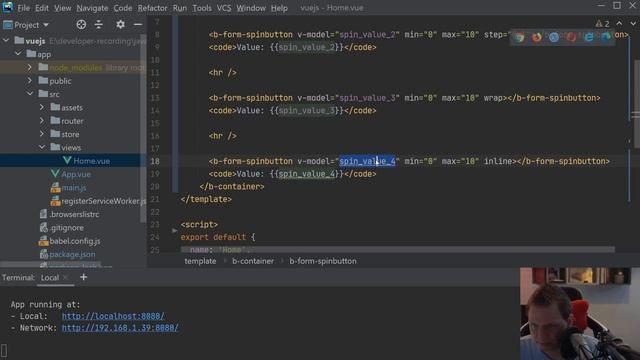Open the VCS menu
This screenshot has width=640, height=360.
pos(224,8)
